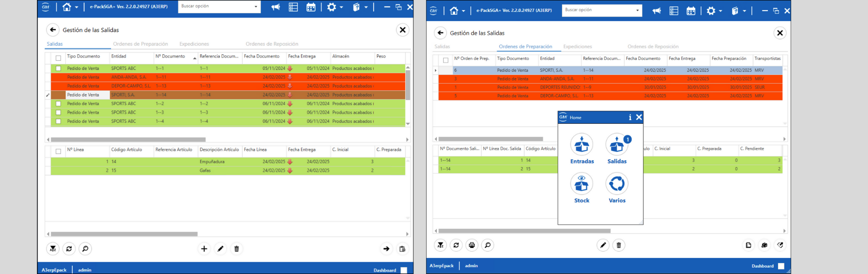Switch to Ordenes de Reposición tab in right window
Viewport: 868px width, 274px height.
[653, 47]
